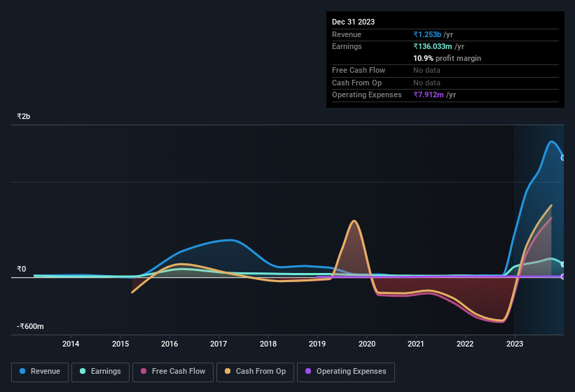Select the 2014 label on the time axis

pos(70,344)
